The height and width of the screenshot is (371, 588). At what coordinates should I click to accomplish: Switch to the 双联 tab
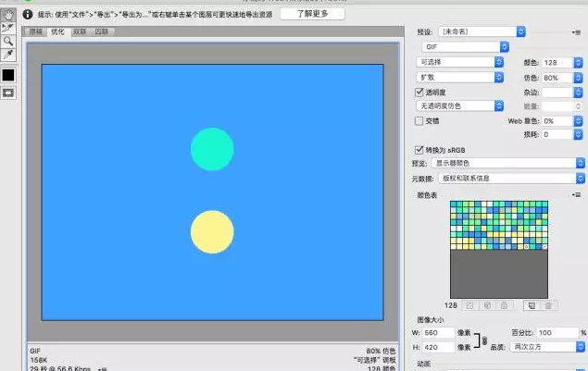point(80,31)
